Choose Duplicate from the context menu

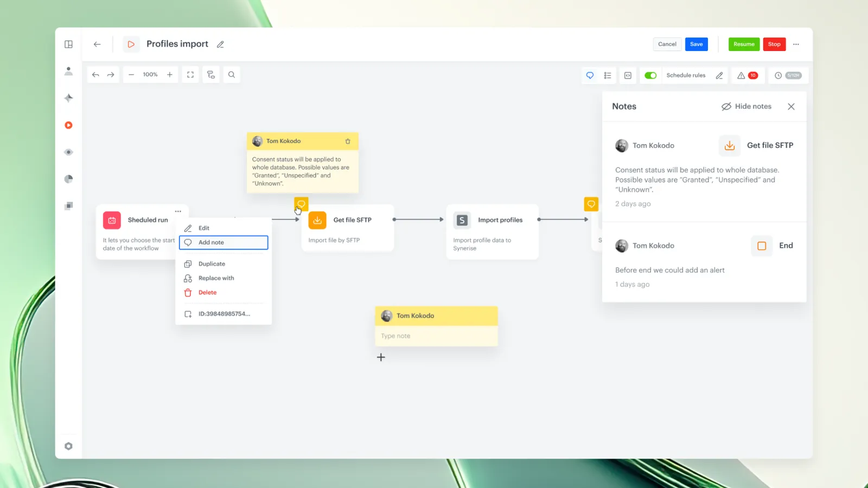[x=224, y=264]
